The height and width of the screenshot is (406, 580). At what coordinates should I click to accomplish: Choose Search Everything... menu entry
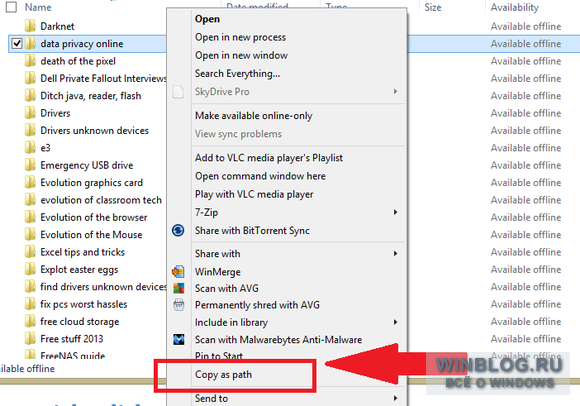(x=237, y=74)
